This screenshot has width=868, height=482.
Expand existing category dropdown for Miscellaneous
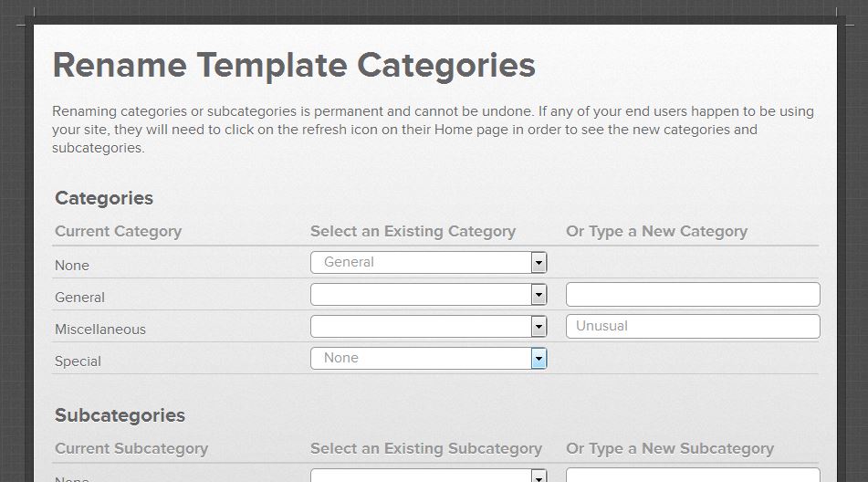[x=428, y=327]
